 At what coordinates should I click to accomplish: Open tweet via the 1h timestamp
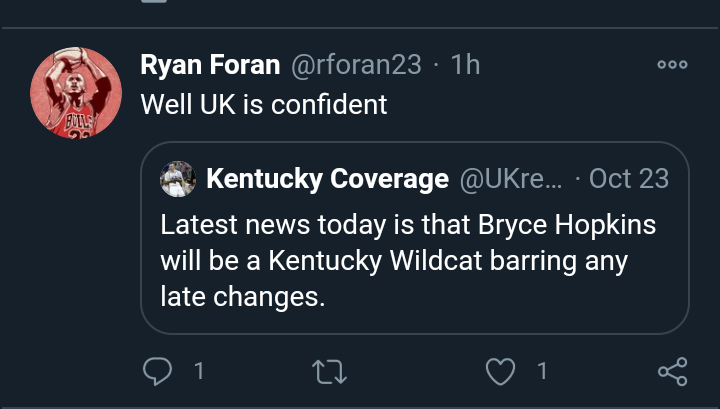[x=466, y=65]
